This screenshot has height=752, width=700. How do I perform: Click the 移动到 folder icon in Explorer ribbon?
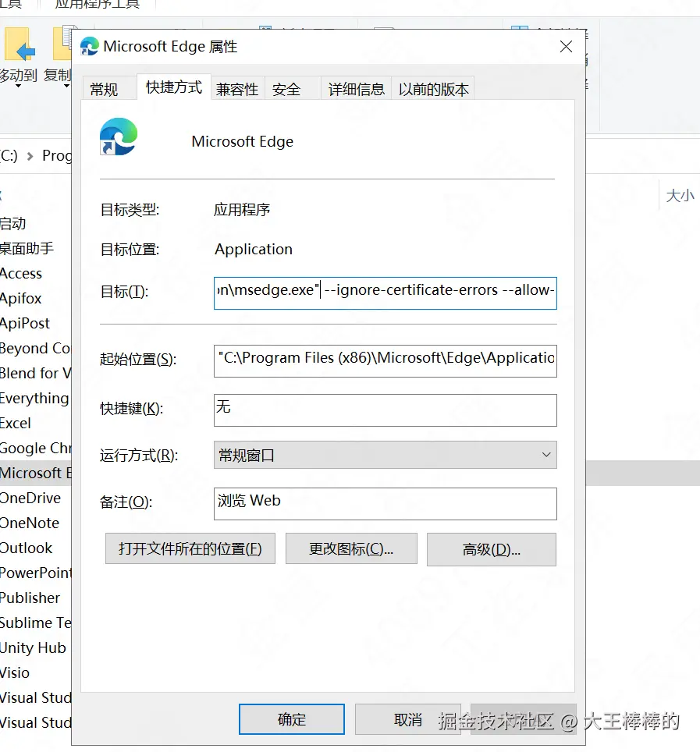click(20, 44)
